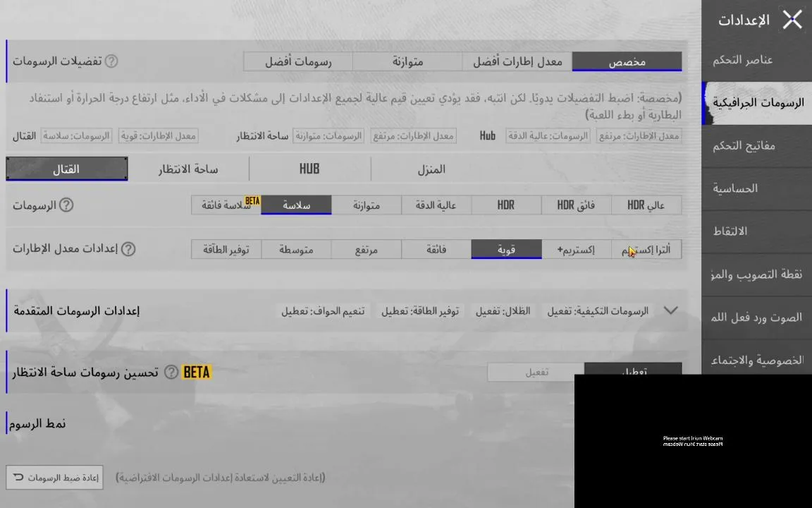Image resolution: width=812 pixels, height=508 pixels.
Task: Open help icon beside تفضيلات الرسومات
Action: click(111, 61)
